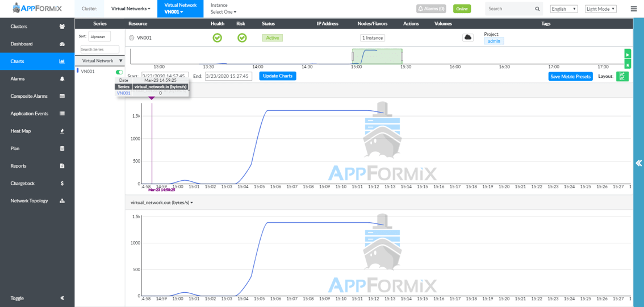
Task: Toggle the VN001 series switch
Action: [x=119, y=72]
